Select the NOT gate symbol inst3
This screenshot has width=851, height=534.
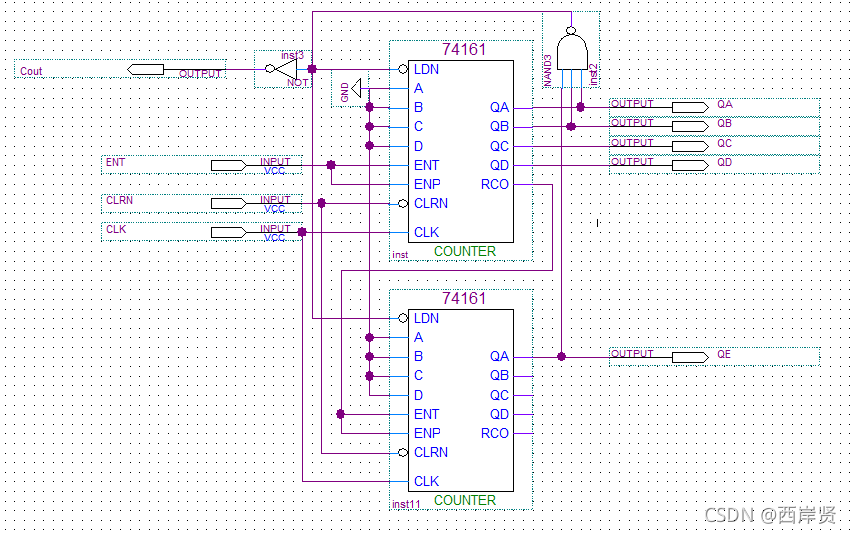[283, 69]
